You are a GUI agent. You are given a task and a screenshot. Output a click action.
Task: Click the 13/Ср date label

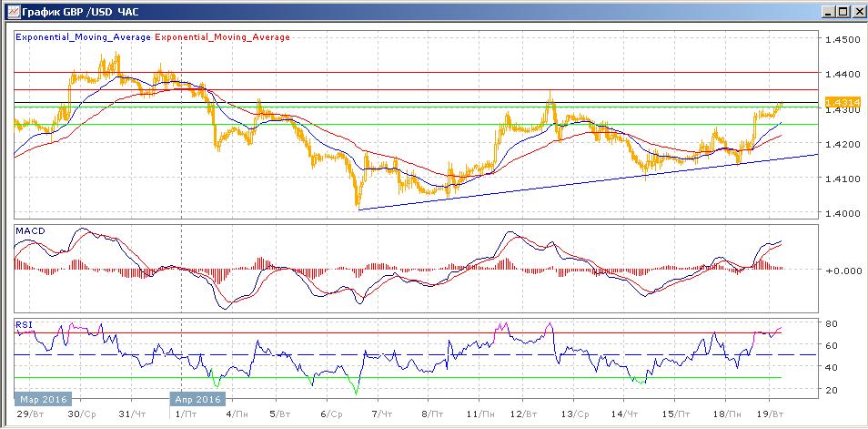(x=575, y=414)
